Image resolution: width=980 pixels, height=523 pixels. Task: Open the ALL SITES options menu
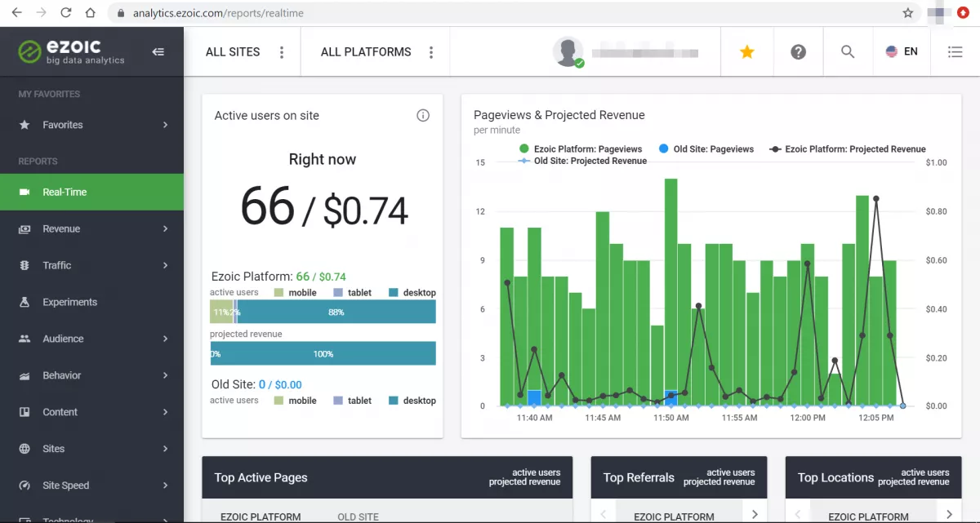(x=282, y=52)
